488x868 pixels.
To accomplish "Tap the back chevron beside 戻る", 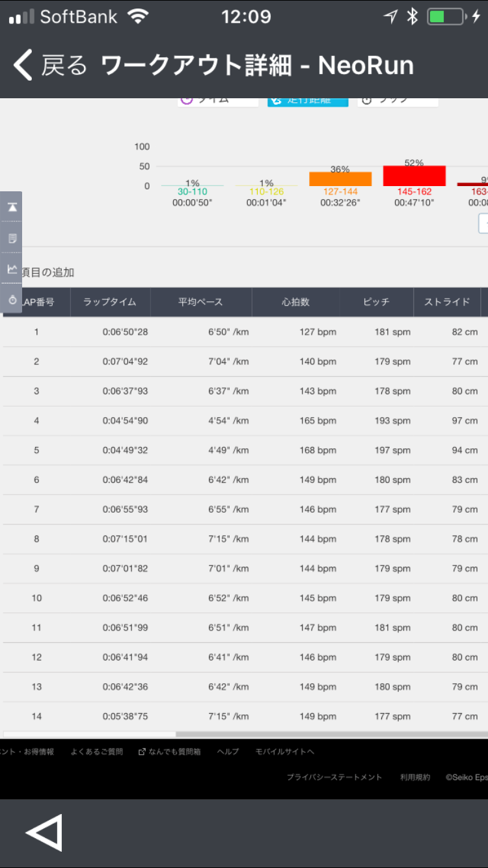I will (23, 66).
